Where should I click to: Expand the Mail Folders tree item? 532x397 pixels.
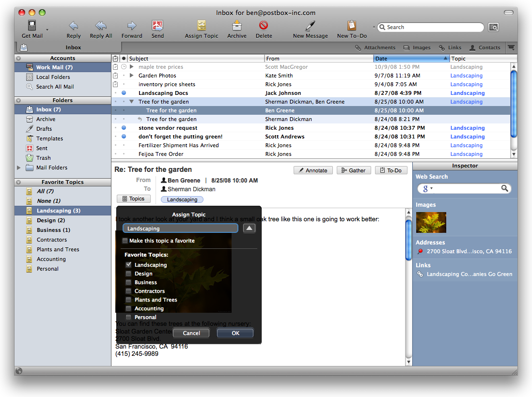pyautogui.click(x=19, y=168)
